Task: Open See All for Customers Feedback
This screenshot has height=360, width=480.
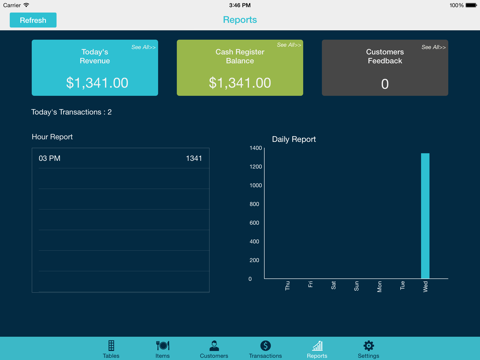Action: point(433,47)
